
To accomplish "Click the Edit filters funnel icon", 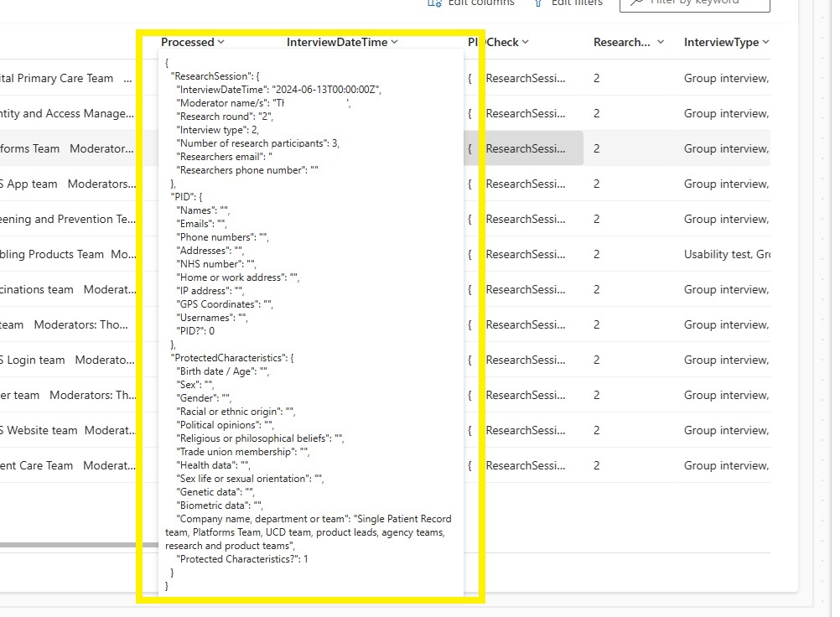I will click(538, 3).
